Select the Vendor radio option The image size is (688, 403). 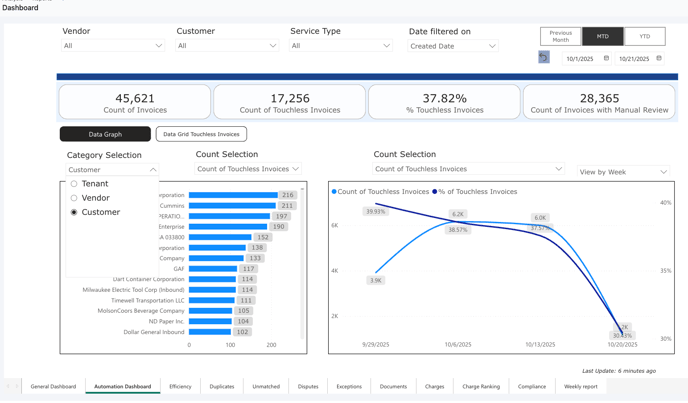tap(74, 198)
